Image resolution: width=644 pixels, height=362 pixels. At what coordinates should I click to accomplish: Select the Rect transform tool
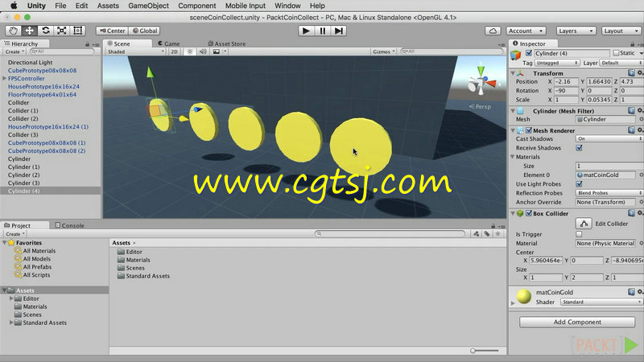(x=77, y=31)
